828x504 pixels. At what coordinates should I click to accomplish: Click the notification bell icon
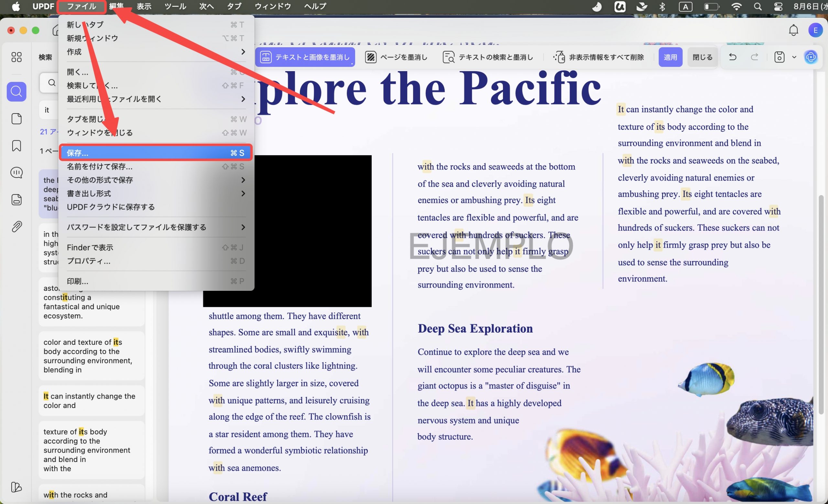coord(793,30)
